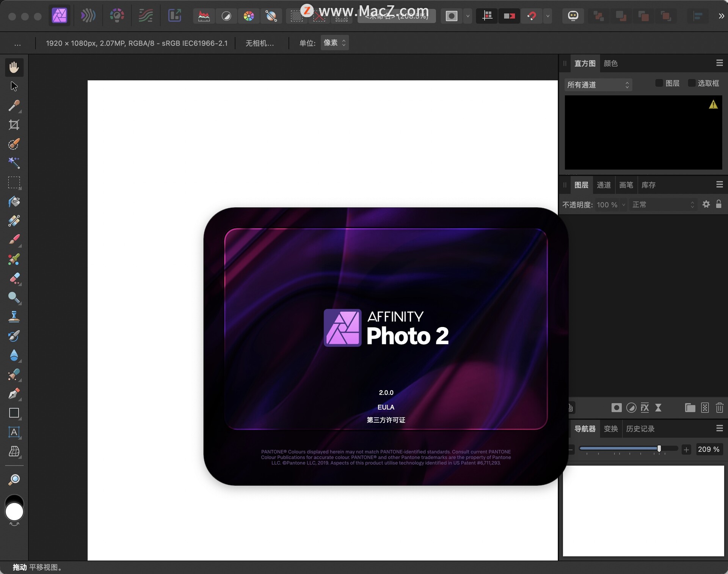
Task: Switch to the 颜色 panel tab
Action: (610, 63)
